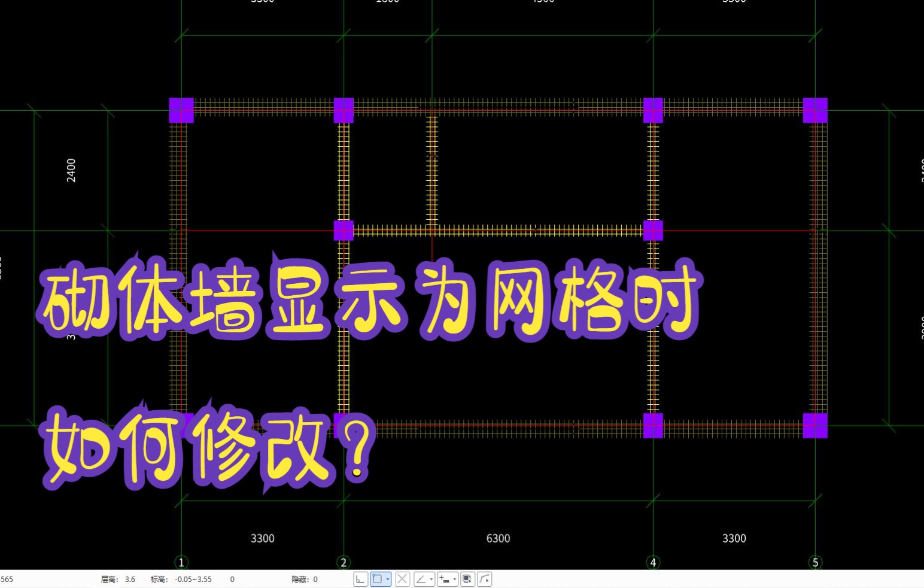Viewport: 924px width, 588px height.
Task: Select axis grid bubble 1
Action: click(181, 562)
